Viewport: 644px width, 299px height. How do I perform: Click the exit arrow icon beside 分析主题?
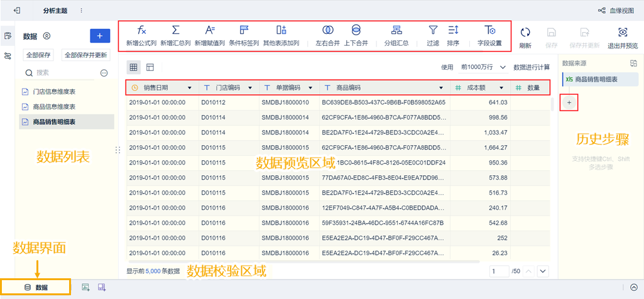17,10
